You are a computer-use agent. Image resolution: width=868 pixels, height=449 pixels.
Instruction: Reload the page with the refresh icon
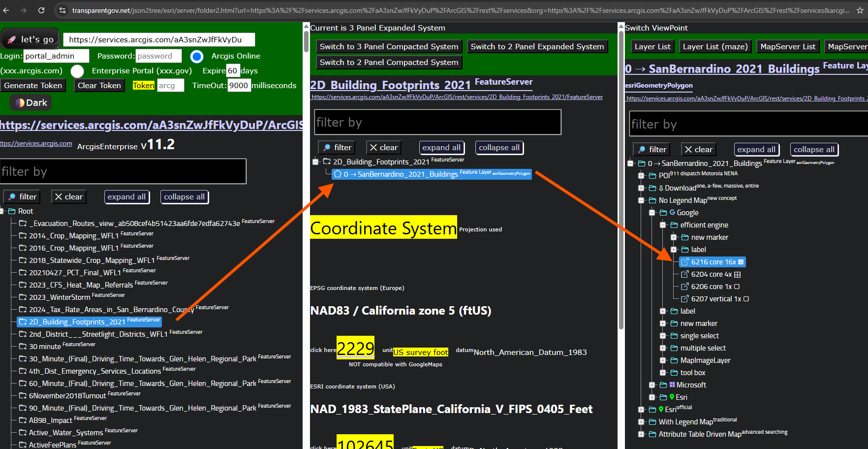pos(41,10)
